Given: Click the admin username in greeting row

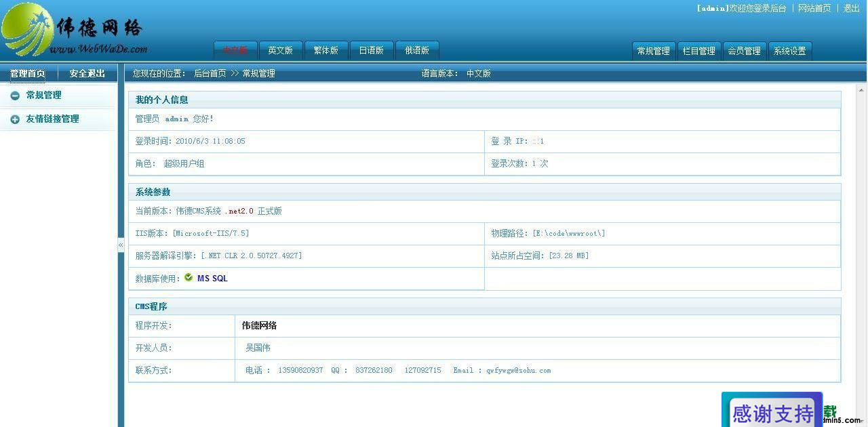Looking at the screenshot, I should click(176, 119).
